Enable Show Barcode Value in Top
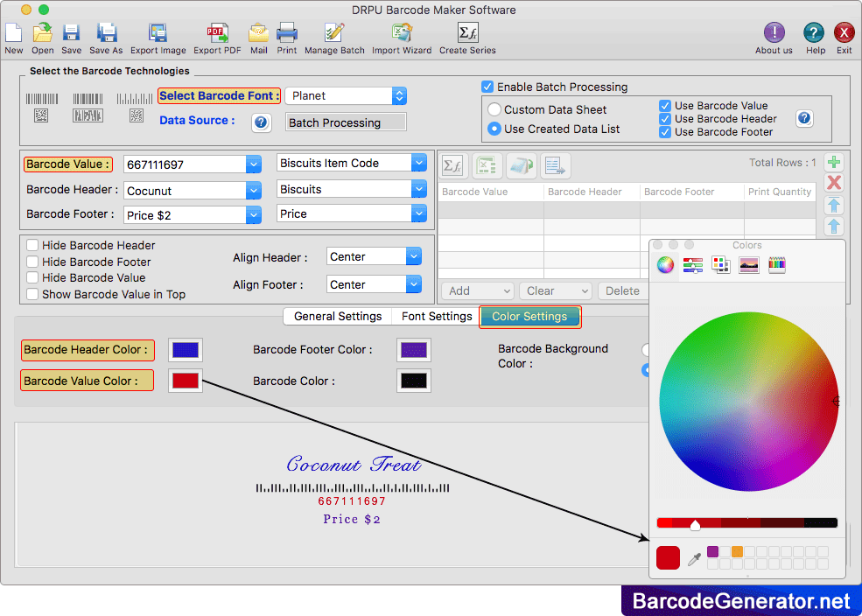Image resolution: width=862 pixels, height=616 pixels. click(x=32, y=295)
